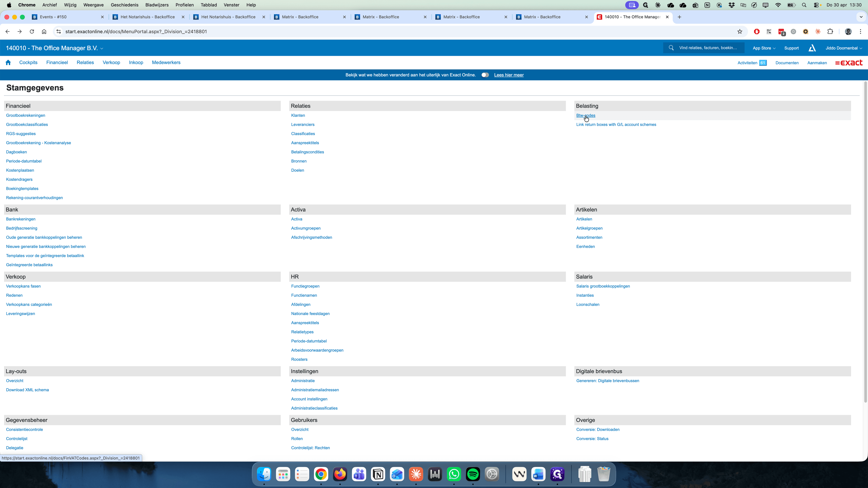Open the App Store dropdown
The height and width of the screenshot is (488, 868).
764,48
